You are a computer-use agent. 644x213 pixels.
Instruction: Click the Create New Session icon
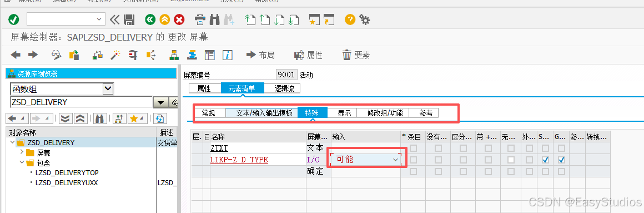click(314, 19)
